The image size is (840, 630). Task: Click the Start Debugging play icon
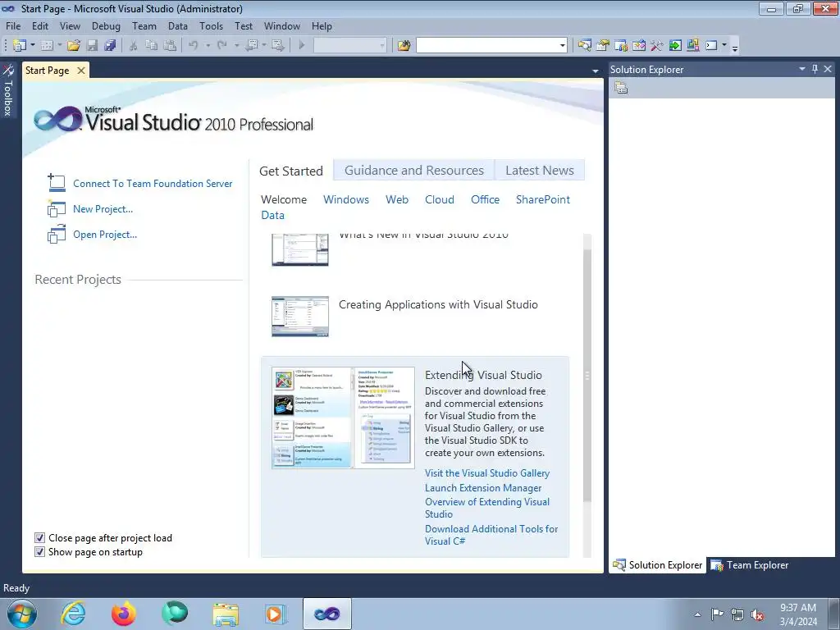point(302,46)
